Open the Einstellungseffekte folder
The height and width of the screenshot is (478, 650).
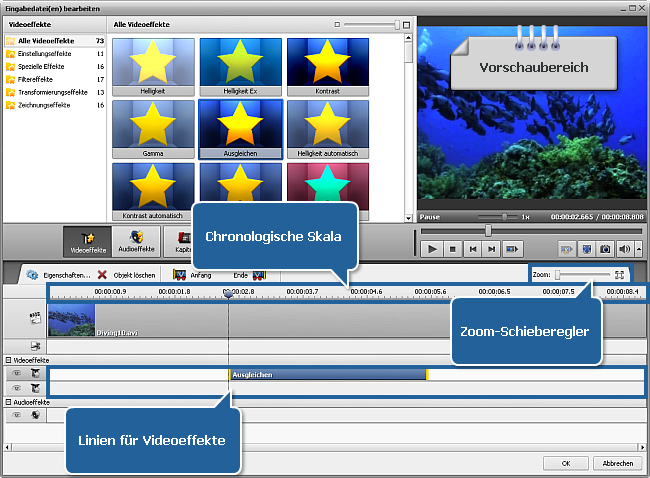click(x=55, y=53)
